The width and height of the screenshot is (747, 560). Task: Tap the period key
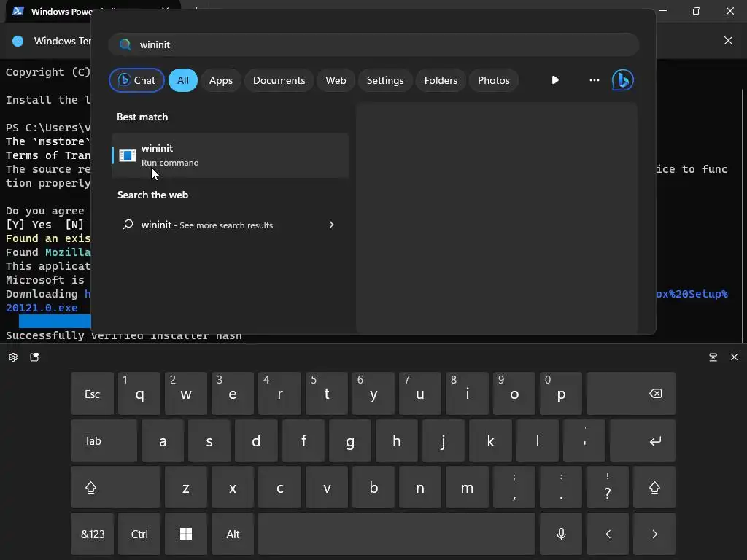(561, 487)
